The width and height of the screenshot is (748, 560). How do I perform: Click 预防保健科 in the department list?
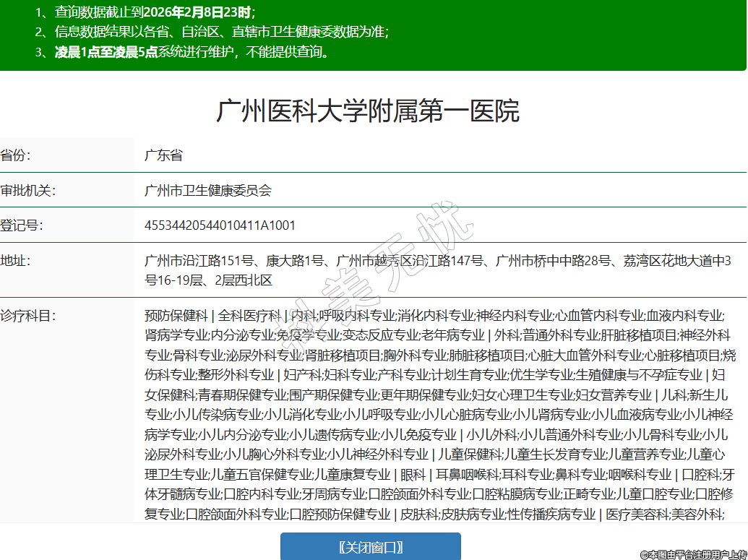(x=176, y=316)
